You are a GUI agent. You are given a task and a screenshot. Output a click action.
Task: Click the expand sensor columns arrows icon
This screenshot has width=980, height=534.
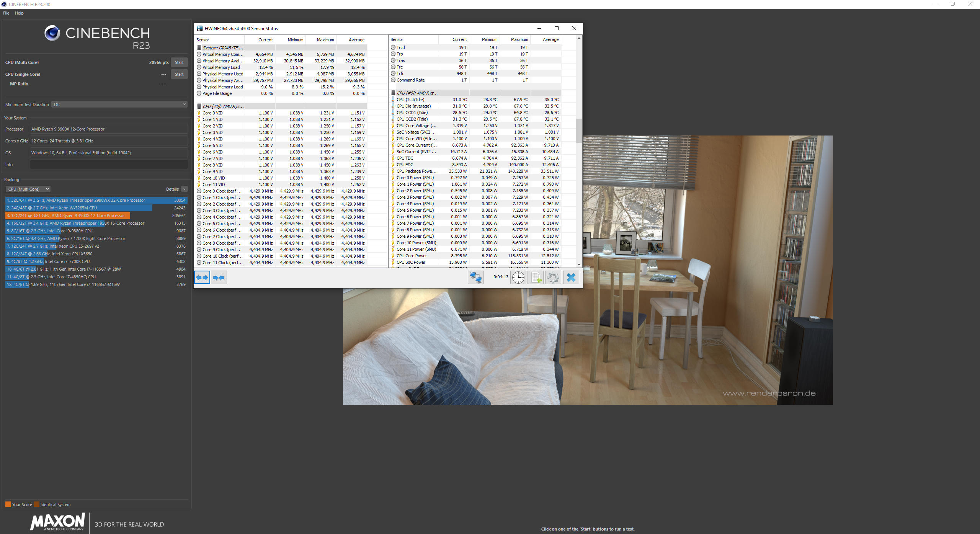coord(202,278)
